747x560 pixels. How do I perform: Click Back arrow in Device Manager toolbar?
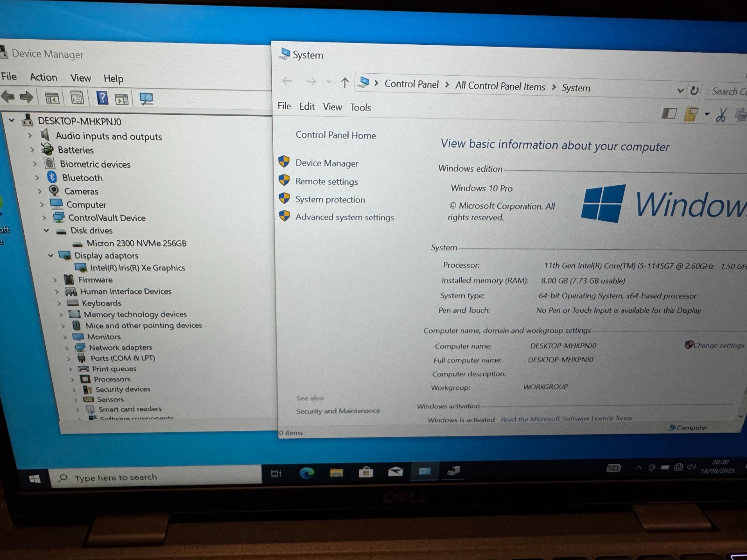click(7, 97)
